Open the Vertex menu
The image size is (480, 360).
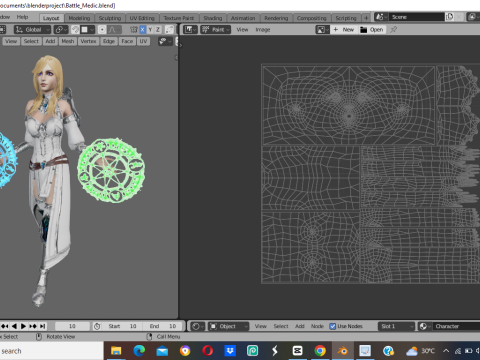point(88,41)
